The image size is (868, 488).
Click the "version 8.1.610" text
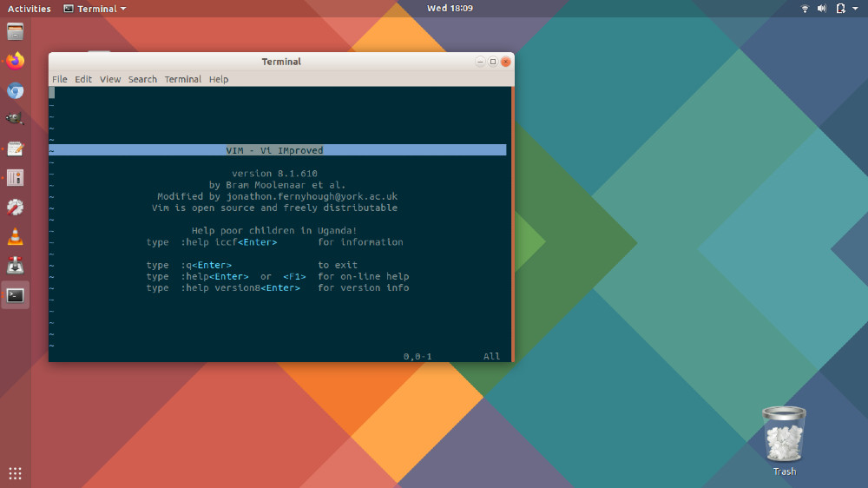pos(274,174)
